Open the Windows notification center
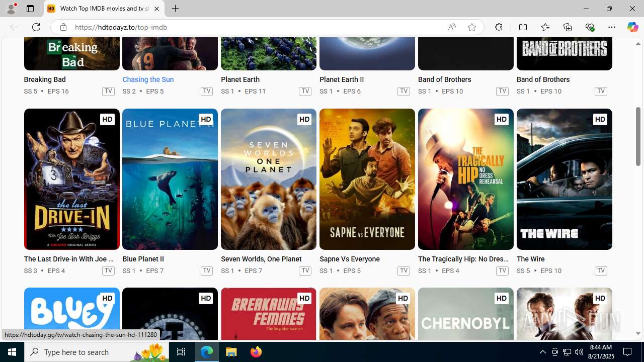The height and width of the screenshot is (362, 644). [628, 352]
